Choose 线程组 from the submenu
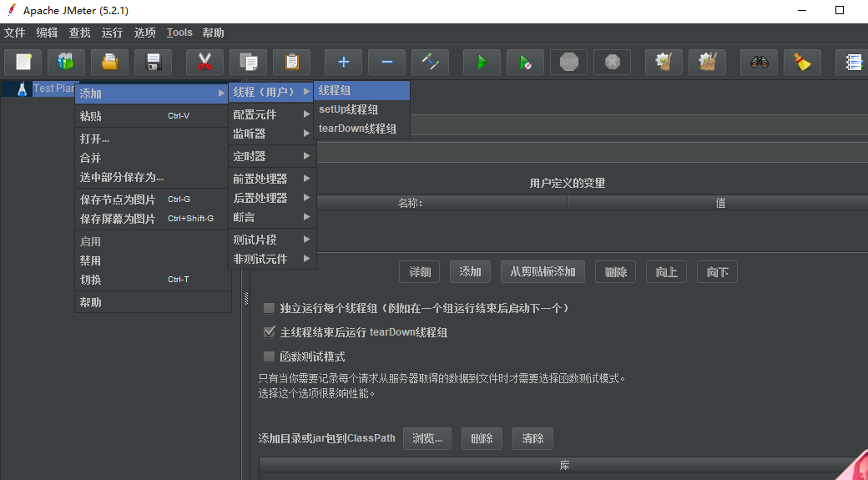This screenshot has width=868, height=480. pyautogui.click(x=361, y=91)
